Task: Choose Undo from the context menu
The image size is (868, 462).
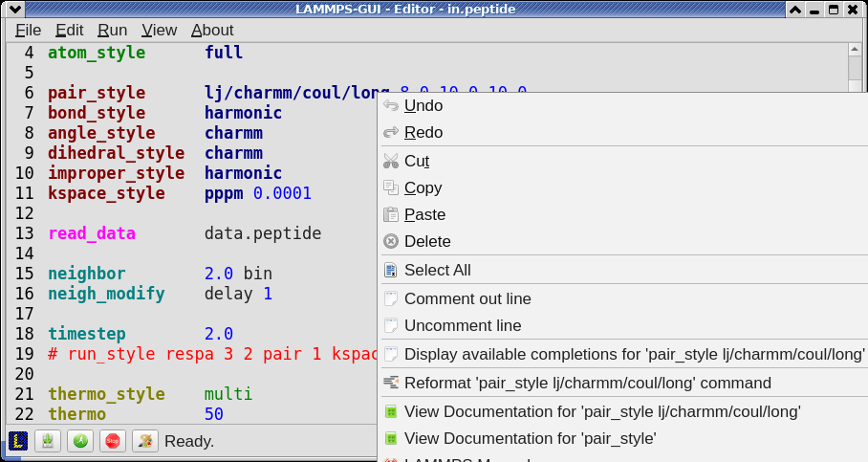Action: click(622, 105)
